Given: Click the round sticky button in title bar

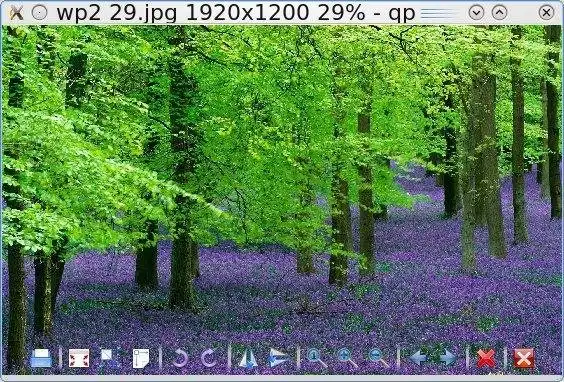Looking at the screenshot, I should coord(39,13).
